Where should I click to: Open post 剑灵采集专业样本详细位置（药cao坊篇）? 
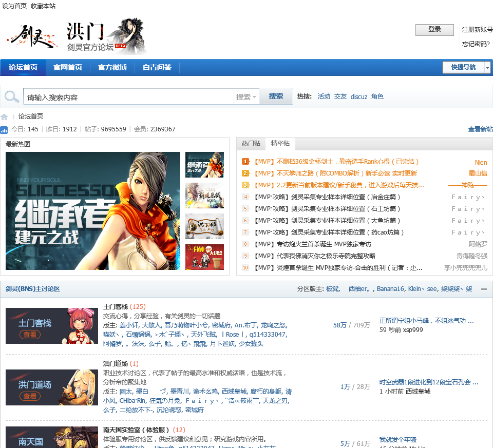tap(329, 232)
